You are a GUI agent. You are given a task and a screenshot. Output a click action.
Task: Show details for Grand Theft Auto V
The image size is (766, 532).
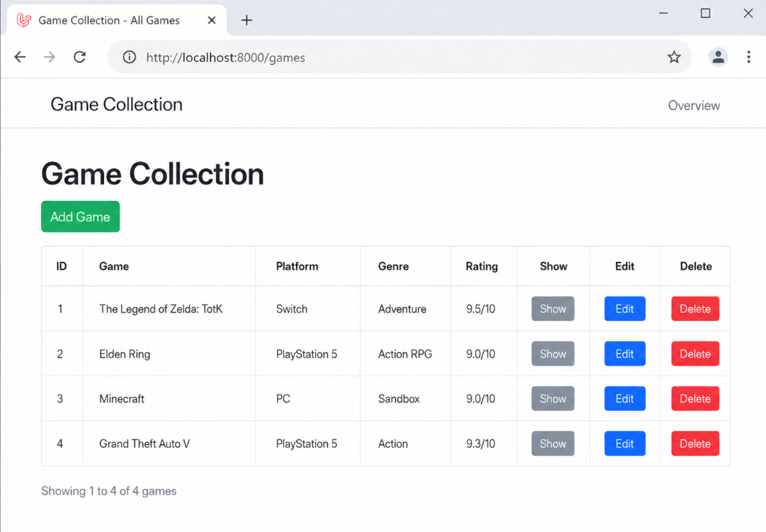(x=553, y=444)
